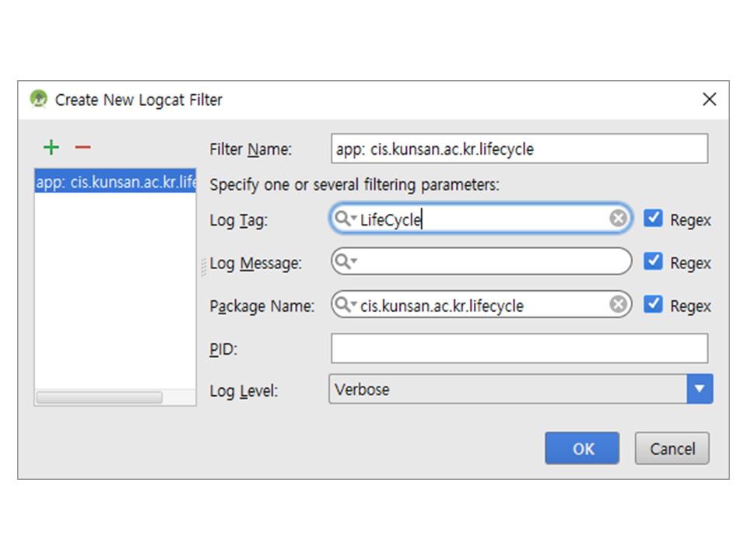Viewport: 747px width, 560px height.
Task: Close the Create New Logcat Filter dialog
Action: (709, 100)
